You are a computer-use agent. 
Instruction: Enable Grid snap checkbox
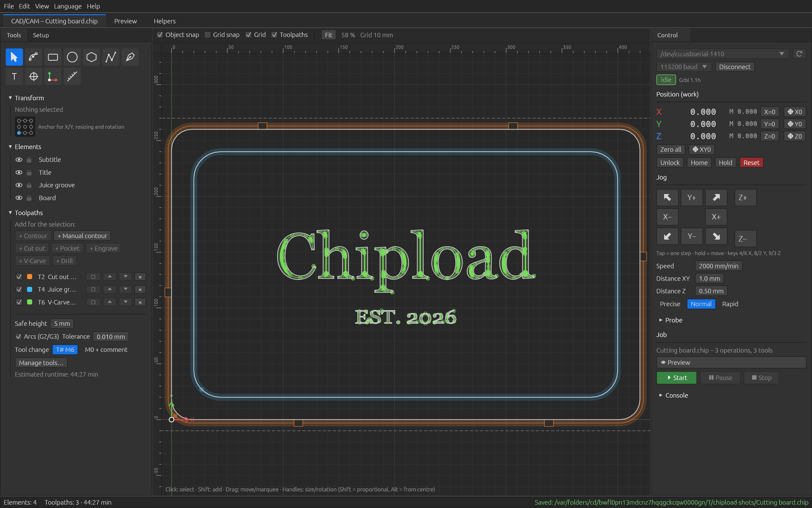pos(208,35)
